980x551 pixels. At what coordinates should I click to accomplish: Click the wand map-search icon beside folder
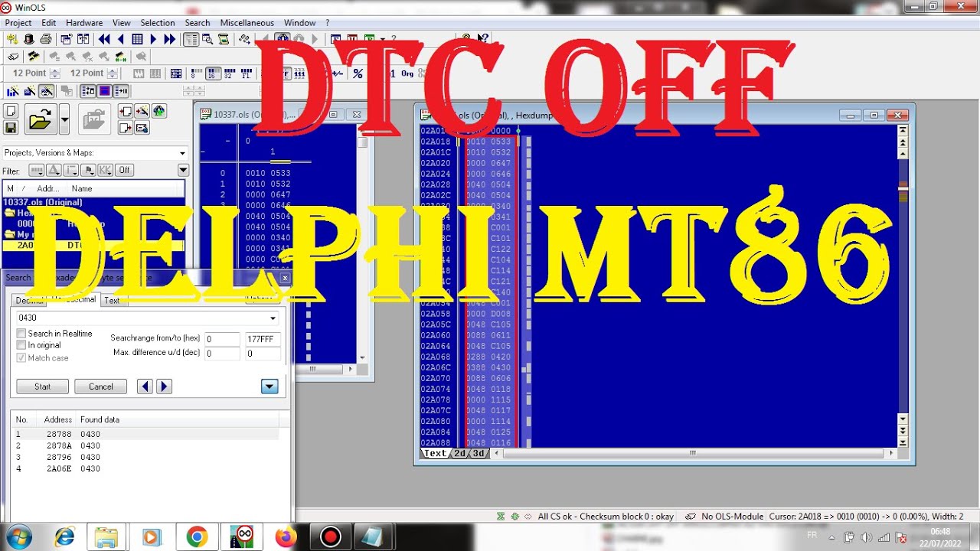[142, 111]
